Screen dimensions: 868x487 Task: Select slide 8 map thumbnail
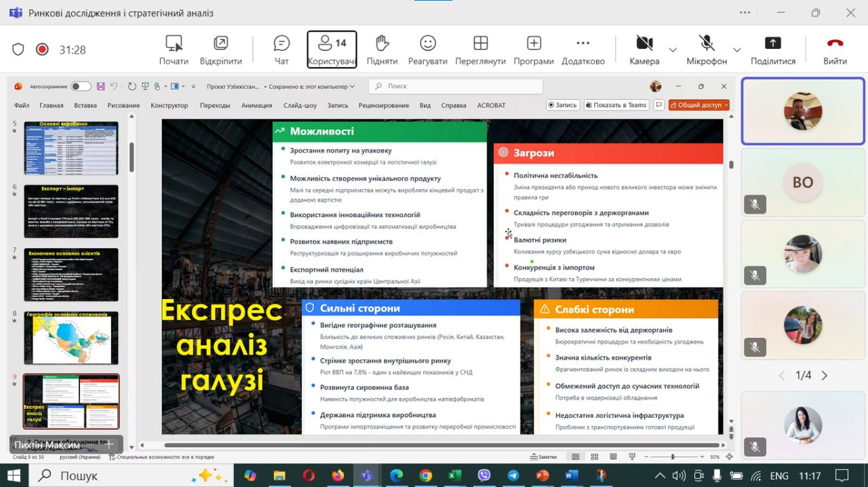[71, 338]
